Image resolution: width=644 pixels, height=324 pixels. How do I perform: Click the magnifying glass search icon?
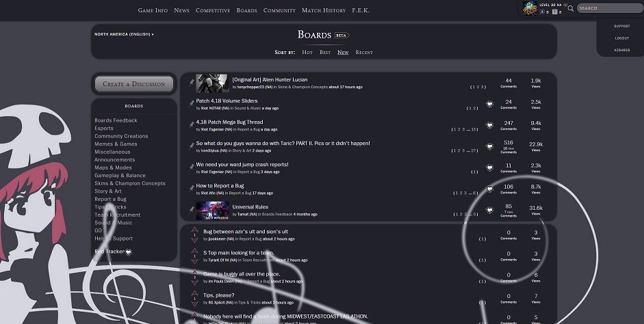click(571, 8)
